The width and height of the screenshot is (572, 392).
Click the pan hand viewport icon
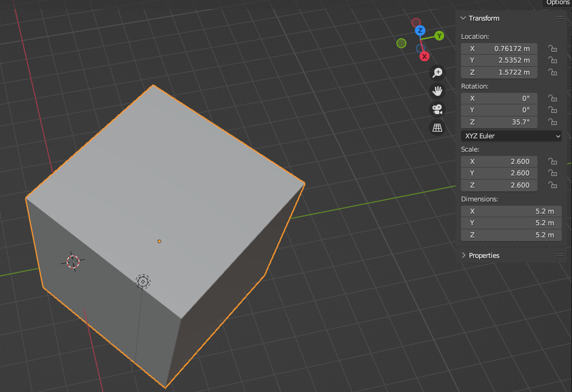437,91
